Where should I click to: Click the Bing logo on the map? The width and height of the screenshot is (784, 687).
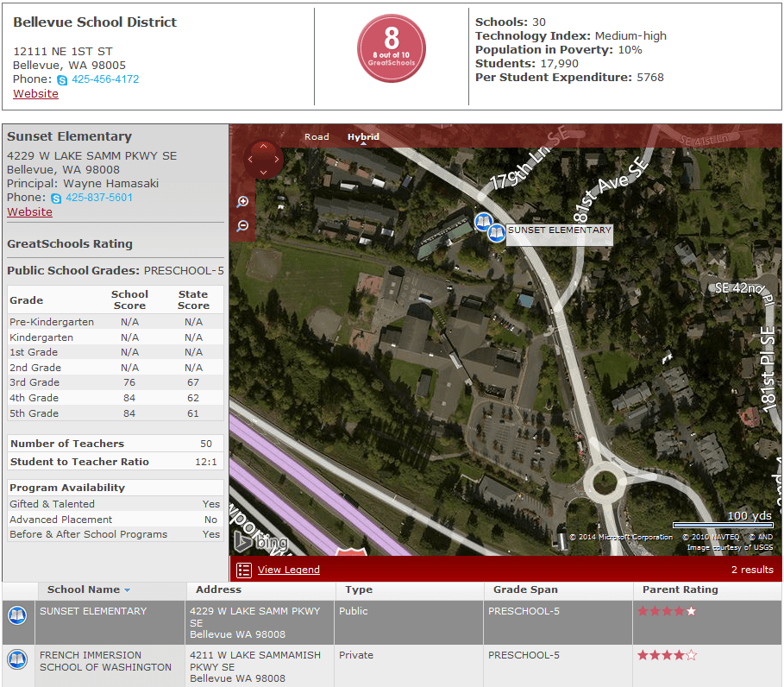(x=261, y=542)
